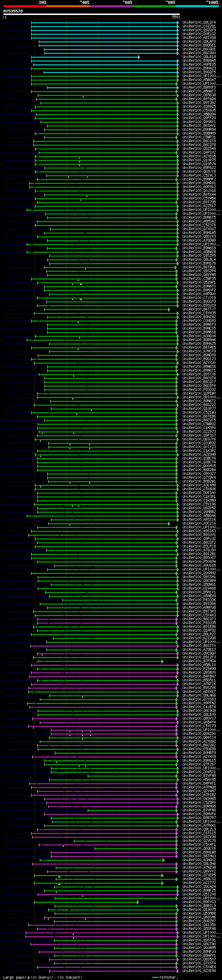Select the UniRef100_B9NHF2 label

[x=199, y=179]
